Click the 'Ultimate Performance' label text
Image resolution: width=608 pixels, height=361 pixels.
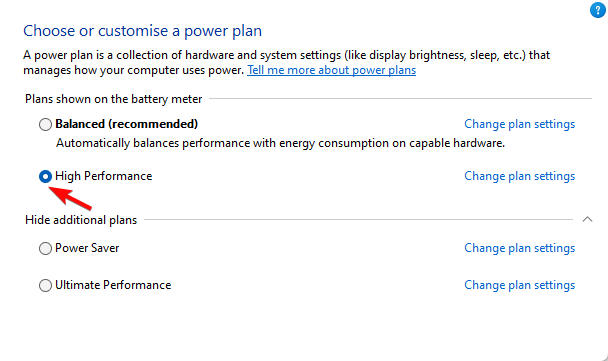tap(113, 285)
